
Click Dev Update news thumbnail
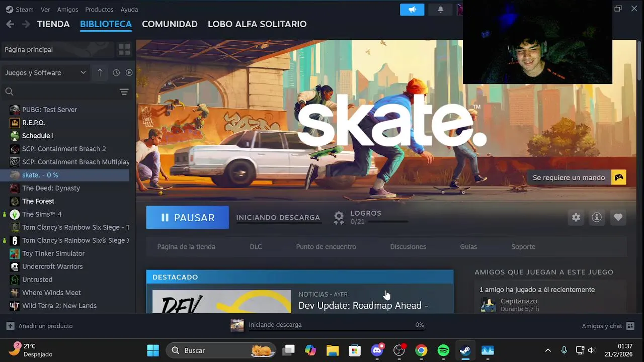(222, 301)
